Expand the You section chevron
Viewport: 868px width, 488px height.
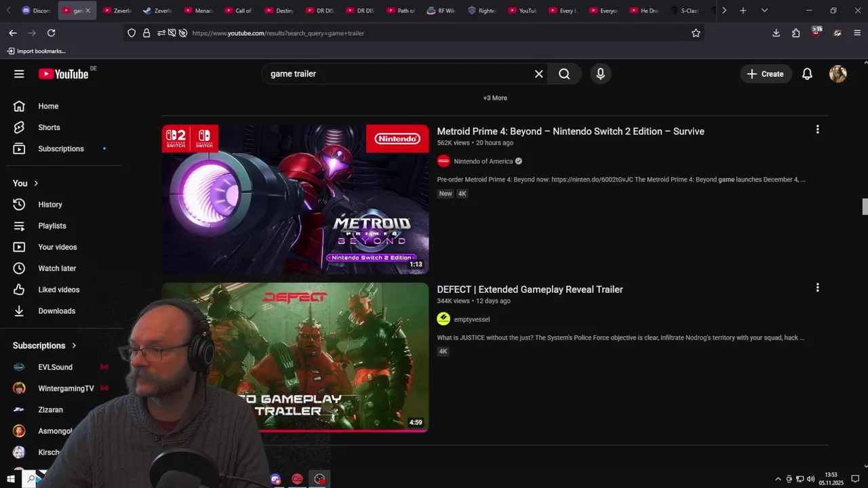36,184
